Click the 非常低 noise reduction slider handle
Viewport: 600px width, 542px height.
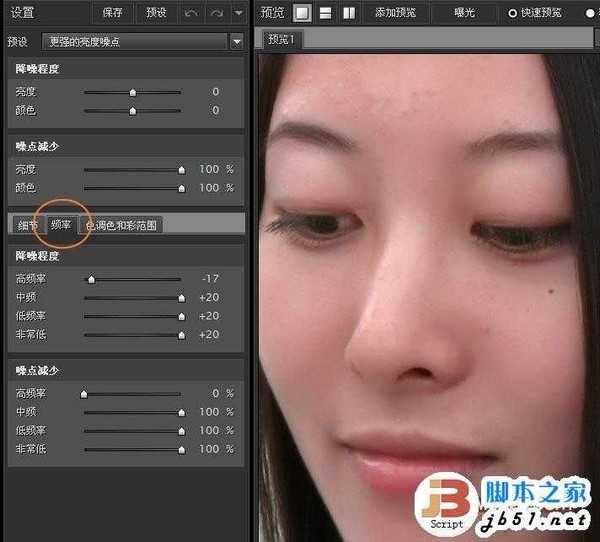coord(181,449)
